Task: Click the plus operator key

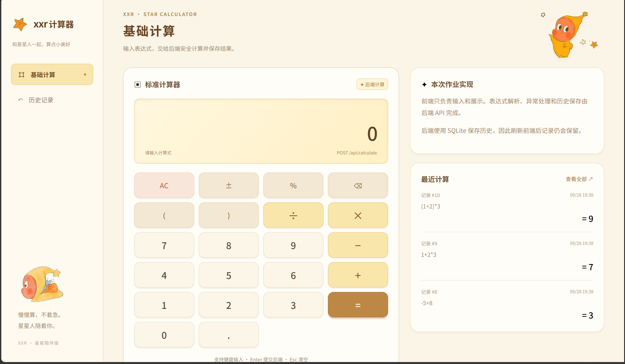Action: pyautogui.click(x=358, y=275)
